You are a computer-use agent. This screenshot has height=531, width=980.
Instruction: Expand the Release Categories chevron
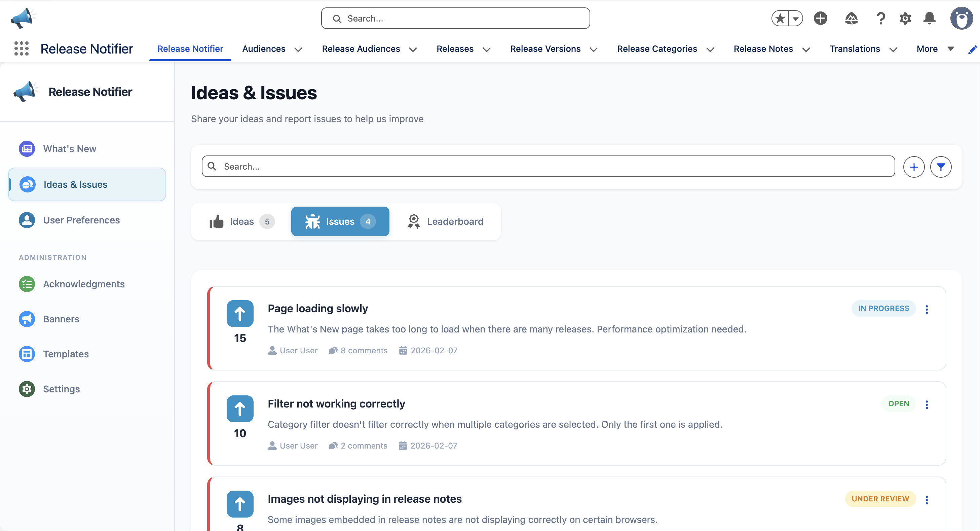tap(710, 49)
